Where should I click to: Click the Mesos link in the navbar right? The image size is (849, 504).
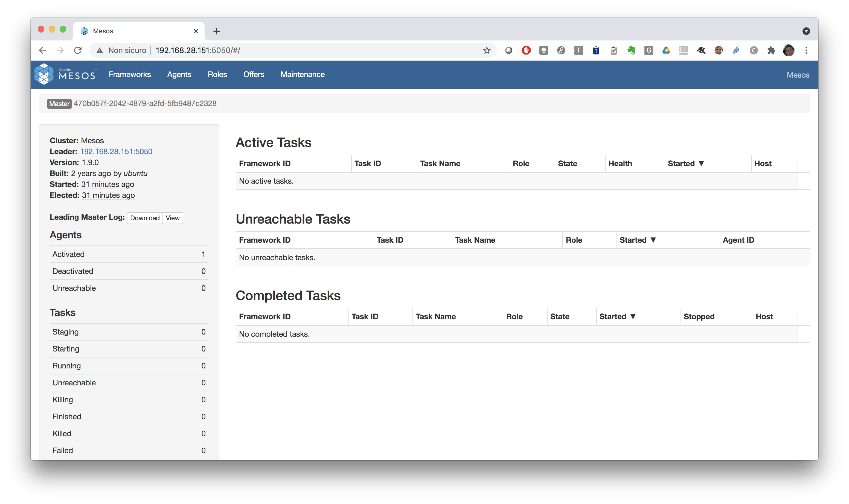798,75
